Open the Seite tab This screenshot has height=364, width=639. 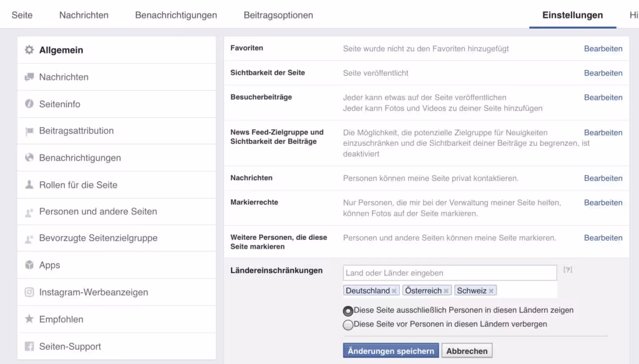[x=22, y=15]
